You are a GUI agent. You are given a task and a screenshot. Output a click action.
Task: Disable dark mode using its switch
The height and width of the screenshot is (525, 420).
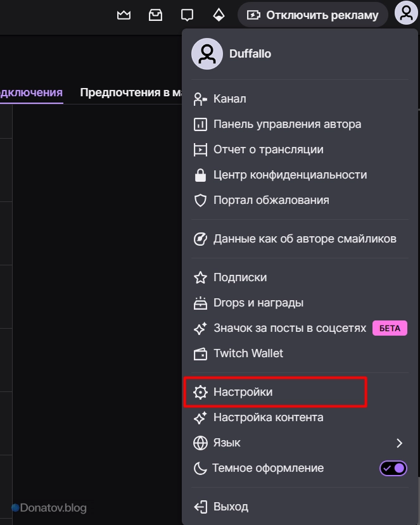point(393,468)
